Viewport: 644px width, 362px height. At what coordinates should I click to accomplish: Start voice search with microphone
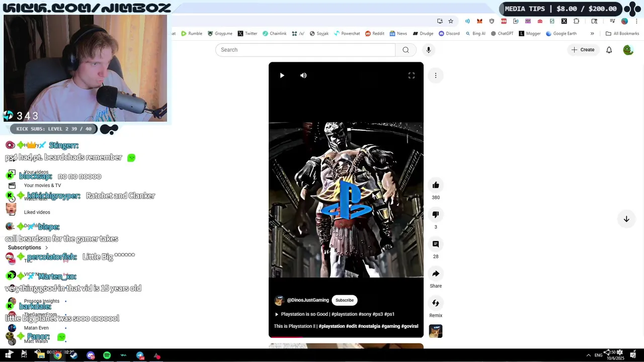[x=429, y=50]
